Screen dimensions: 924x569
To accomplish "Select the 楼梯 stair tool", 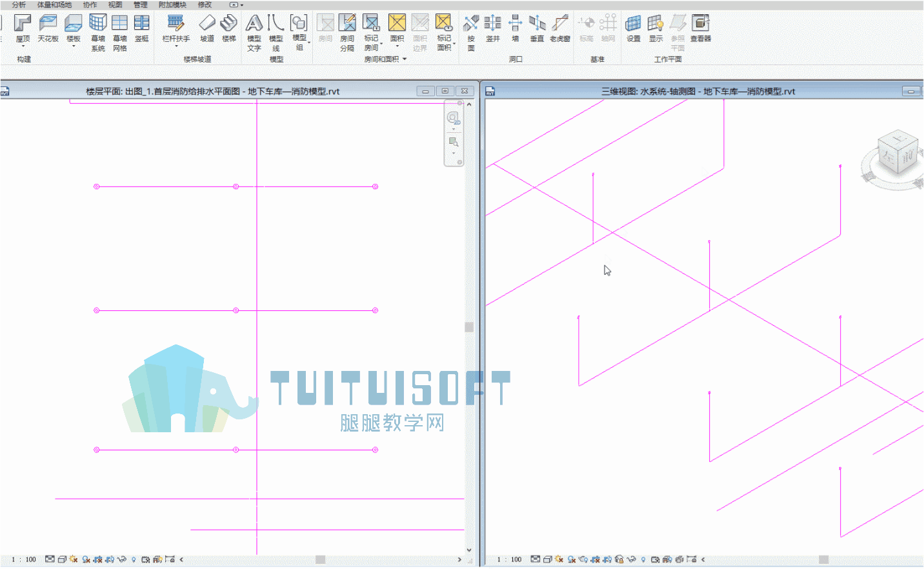I will (x=229, y=29).
